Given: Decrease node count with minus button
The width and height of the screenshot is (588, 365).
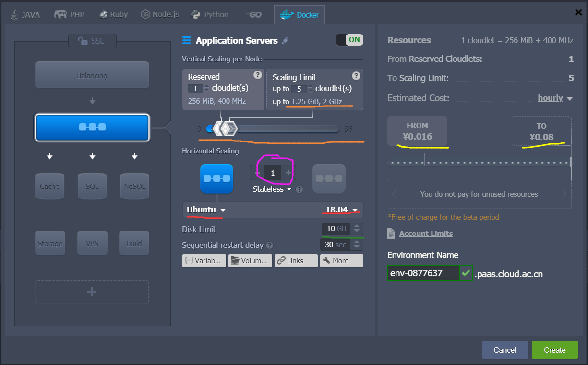Looking at the screenshot, I should click(x=257, y=173).
